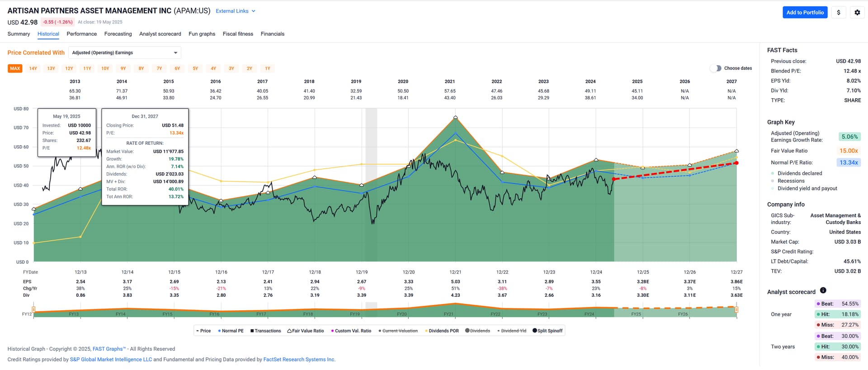Click the orange 15.00x Fair Value swatch
Image resolution: width=868 pixels, height=370 pixels.
[849, 151]
